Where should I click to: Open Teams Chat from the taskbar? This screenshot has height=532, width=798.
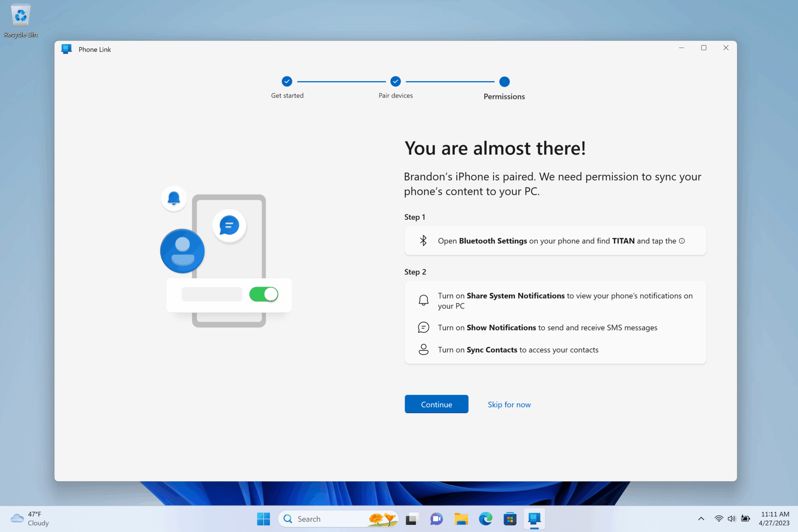[x=436, y=519]
